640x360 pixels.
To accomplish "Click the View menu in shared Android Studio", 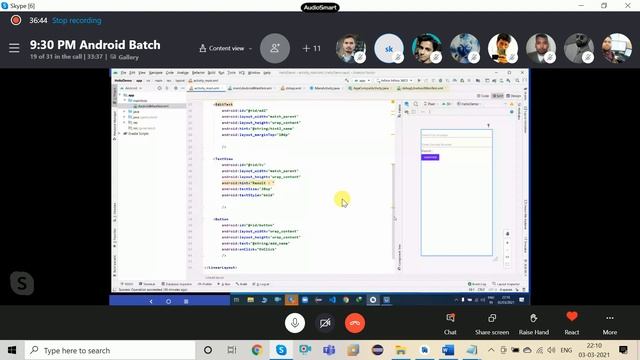I will [x=142, y=73].
